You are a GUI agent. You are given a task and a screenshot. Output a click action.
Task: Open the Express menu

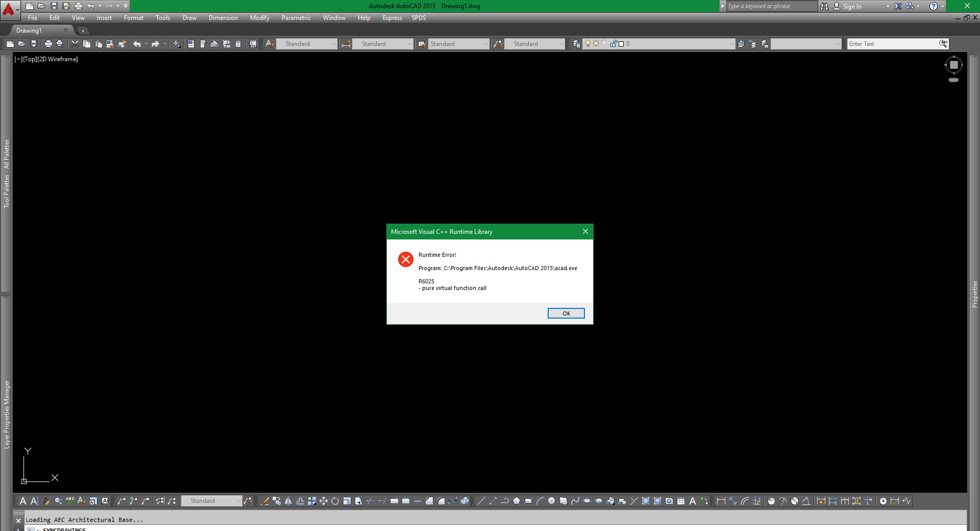(x=392, y=18)
